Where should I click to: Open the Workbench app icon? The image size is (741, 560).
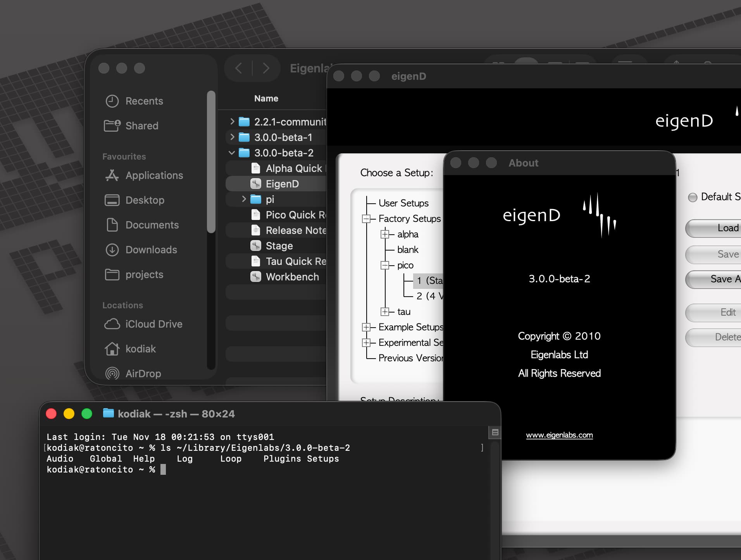tap(256, 277)
